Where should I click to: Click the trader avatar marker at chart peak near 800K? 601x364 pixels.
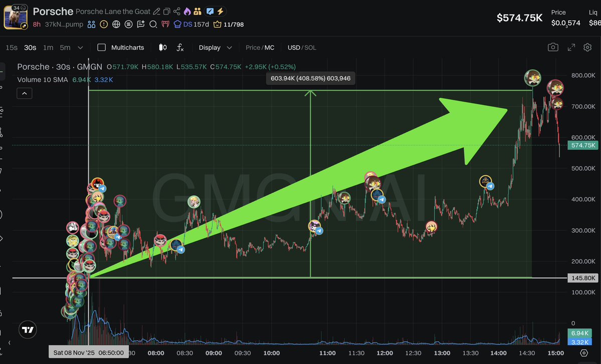533,78
